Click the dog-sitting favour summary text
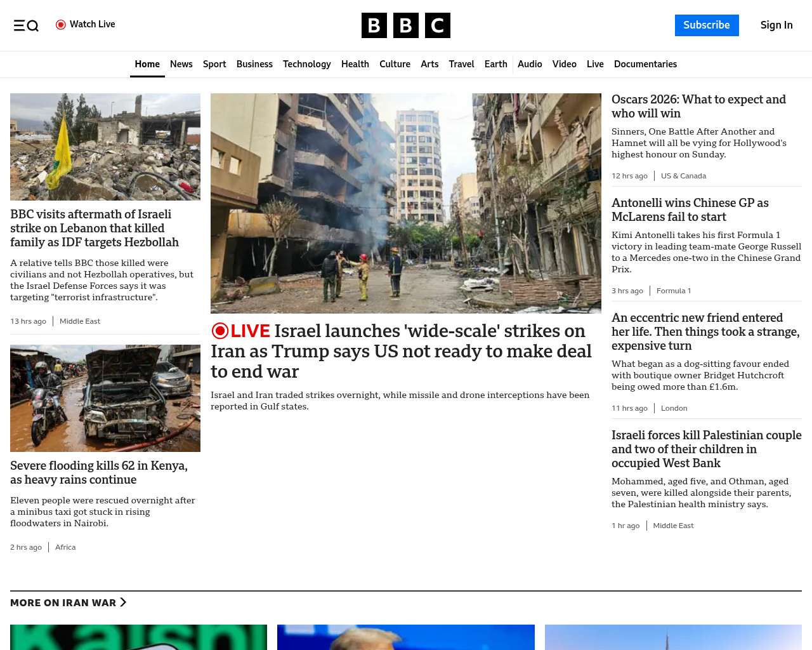 coord(700,375)
